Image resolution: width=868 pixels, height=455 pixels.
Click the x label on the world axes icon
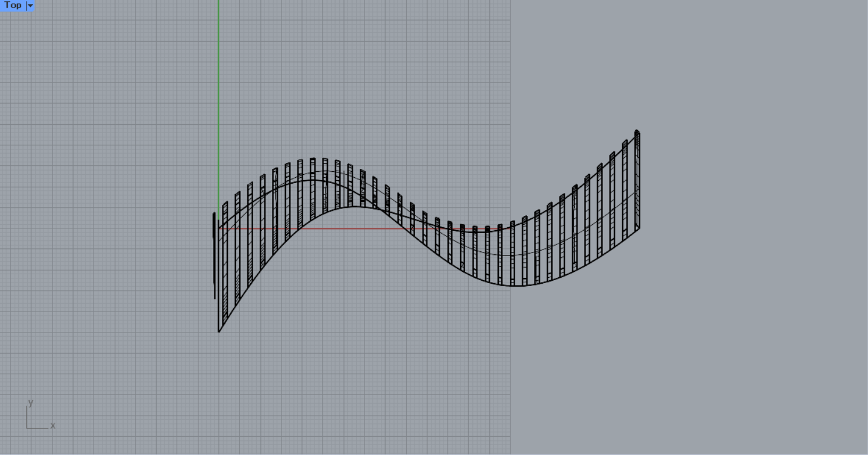tap(52, 426)
